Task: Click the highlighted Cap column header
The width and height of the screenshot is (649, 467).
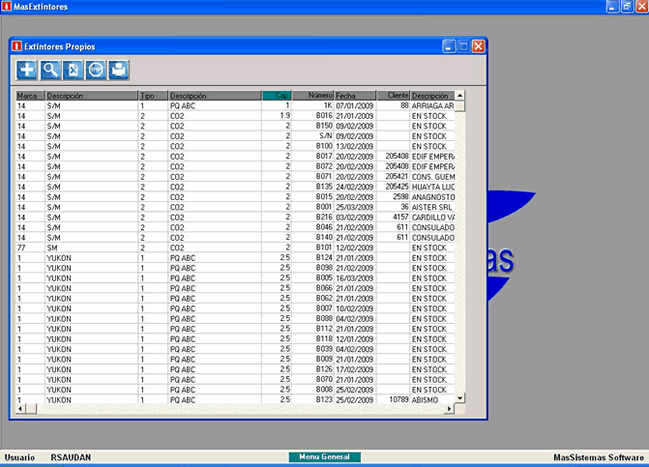Action: [x=276, y=96]
